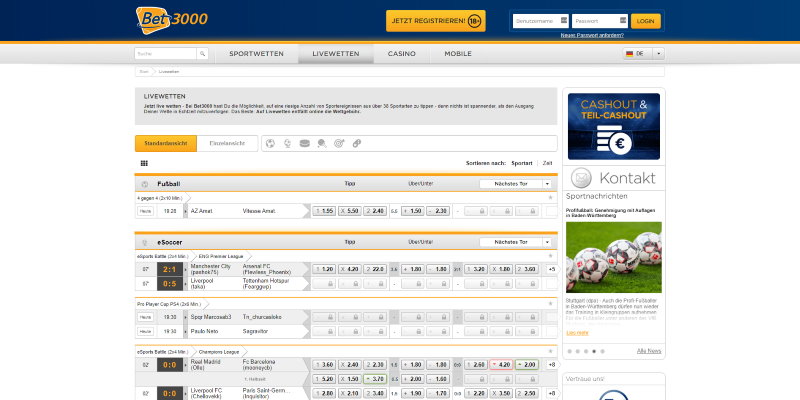
Task: Expand the AZ Amat. match row arrow
Action: click(185, 211)
